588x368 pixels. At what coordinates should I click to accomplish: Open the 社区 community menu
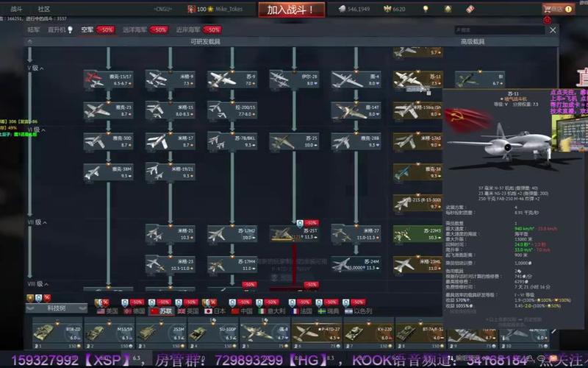[44, 9]
